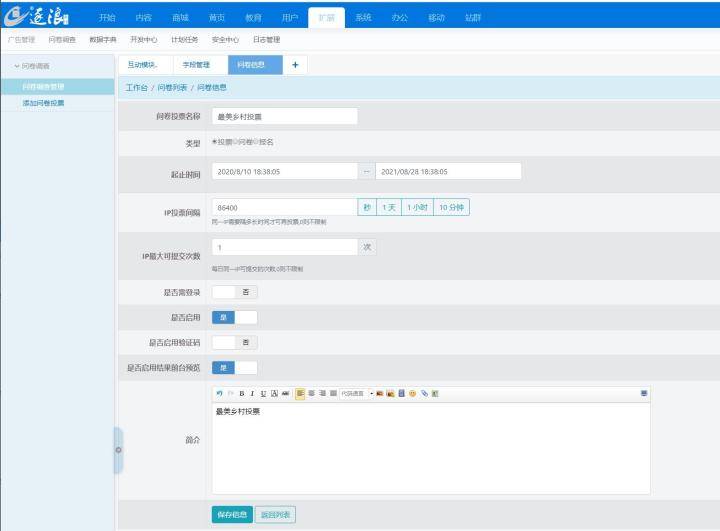Add a new tab with the plus icon
The height and width of the screenshot is (531, 720).
click(295, 65)
